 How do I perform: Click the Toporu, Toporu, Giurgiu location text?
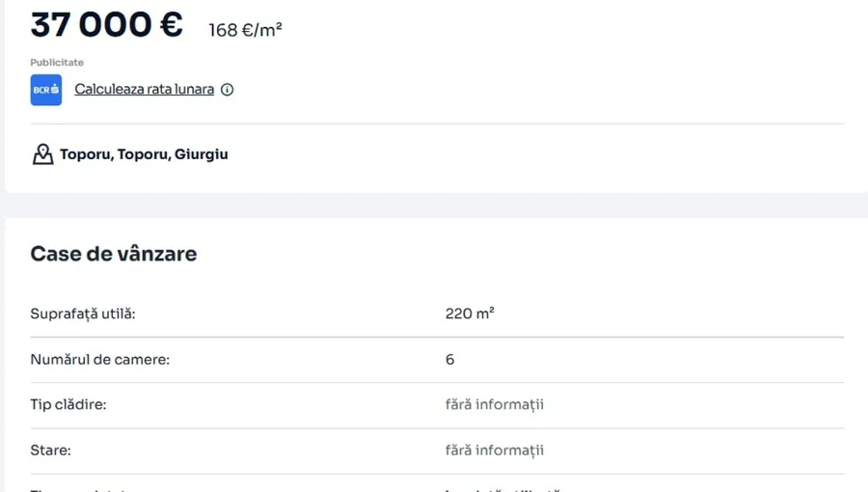pos(144,154)
